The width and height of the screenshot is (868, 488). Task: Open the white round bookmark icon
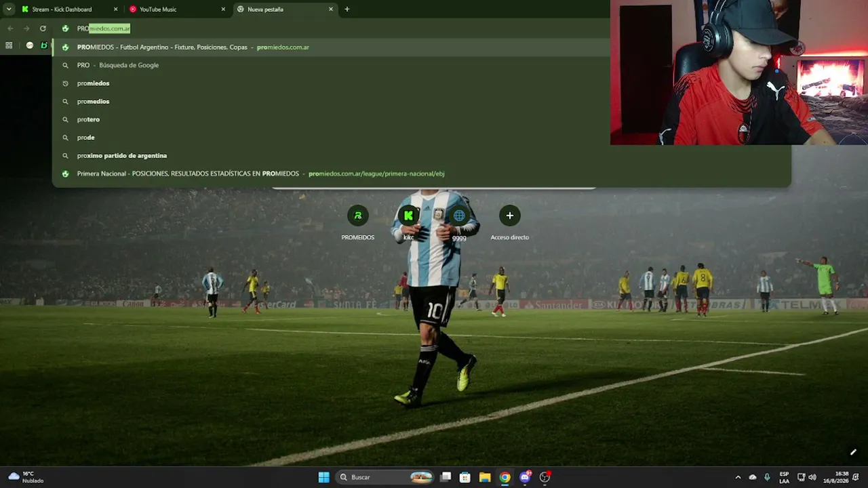pos(30,45)
